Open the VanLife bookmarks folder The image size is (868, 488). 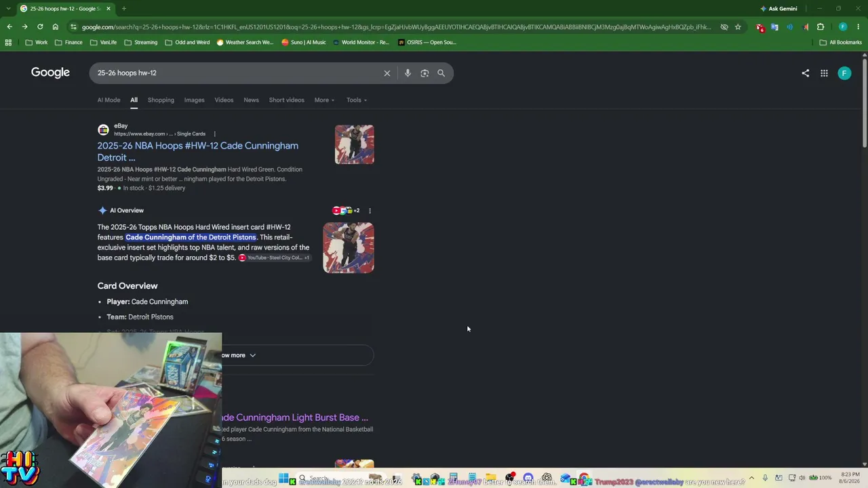tap(102, 42)
